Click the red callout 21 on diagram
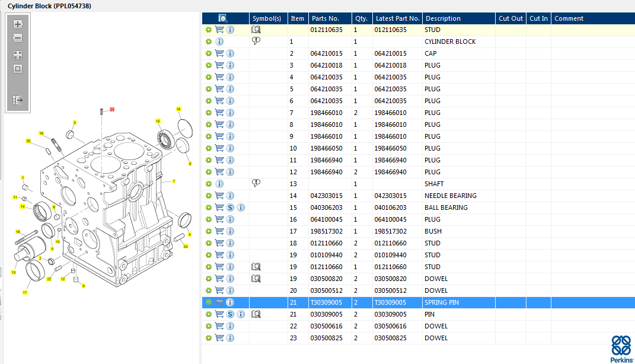This screenshot has width=635, height=364. coord(112,110)
